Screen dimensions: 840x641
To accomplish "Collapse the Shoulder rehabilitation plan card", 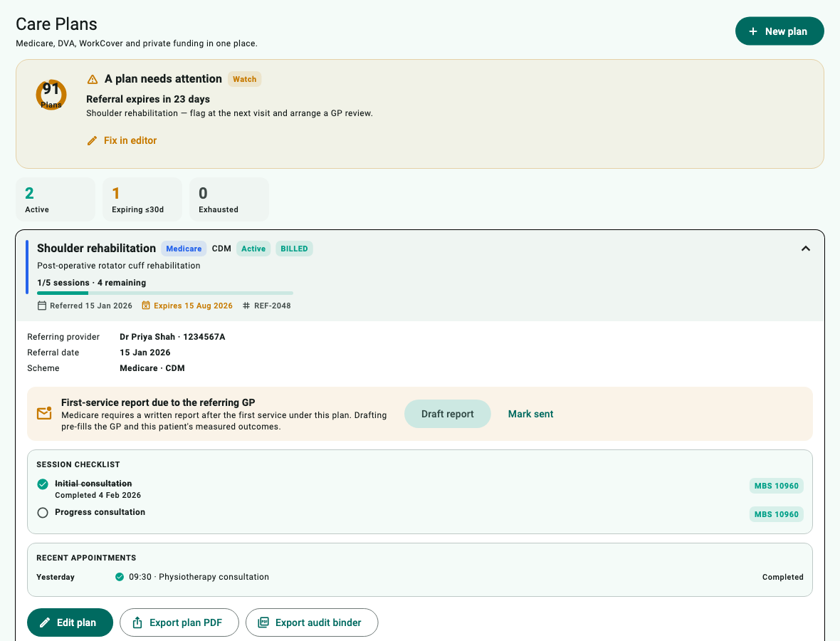I will click(x=805, y=249).
